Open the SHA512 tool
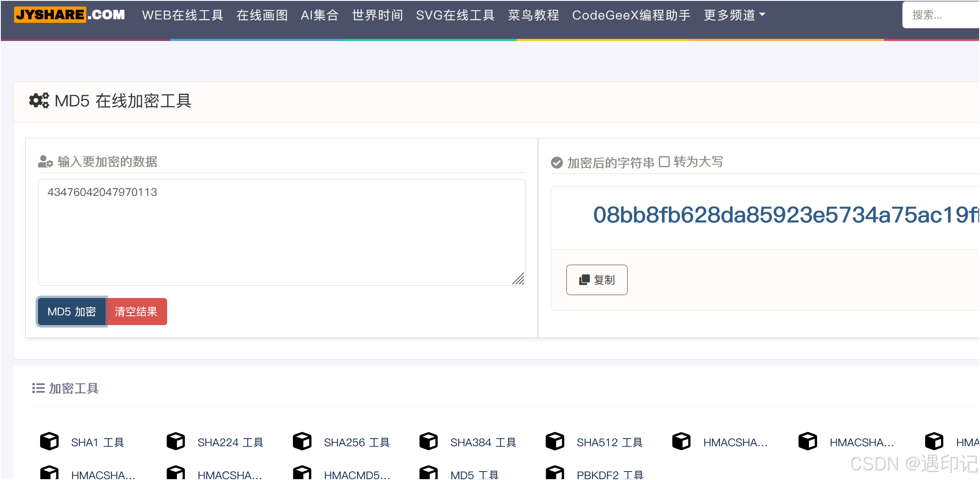Screen dimensions: 980x480 click(x=609, y=442)
